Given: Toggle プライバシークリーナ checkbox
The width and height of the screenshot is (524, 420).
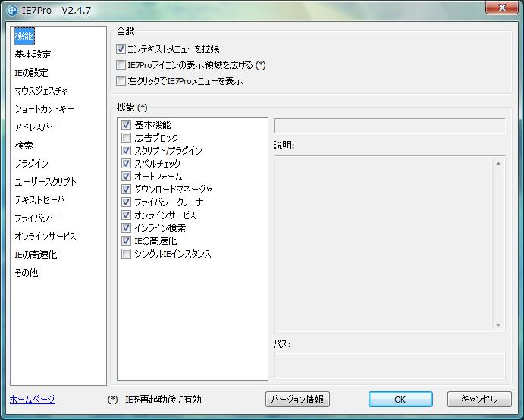Looking at the screenshot, I should 126,202.
